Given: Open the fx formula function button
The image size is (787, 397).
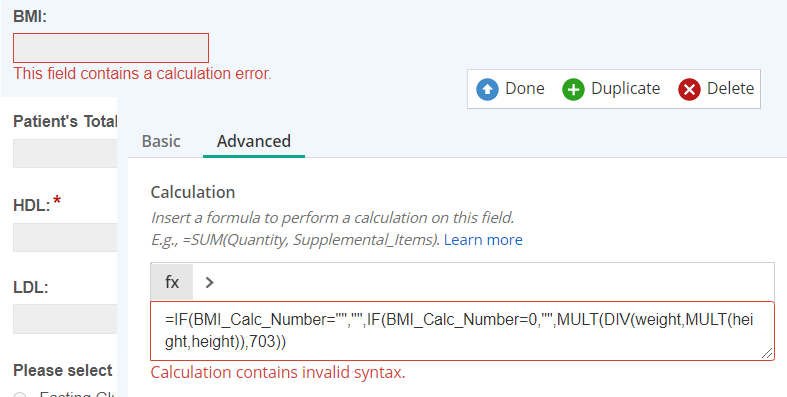Looking at the screenshot, I should tap(172, 282).
